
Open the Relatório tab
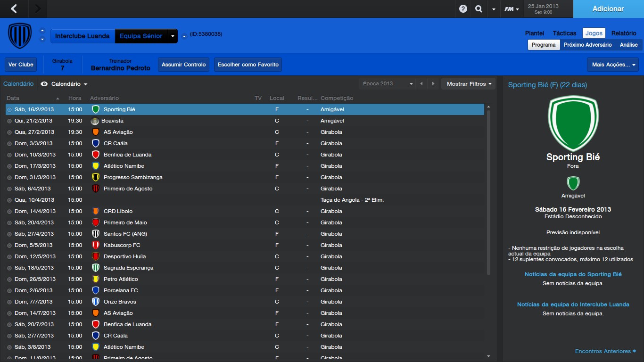pos(624,33)
